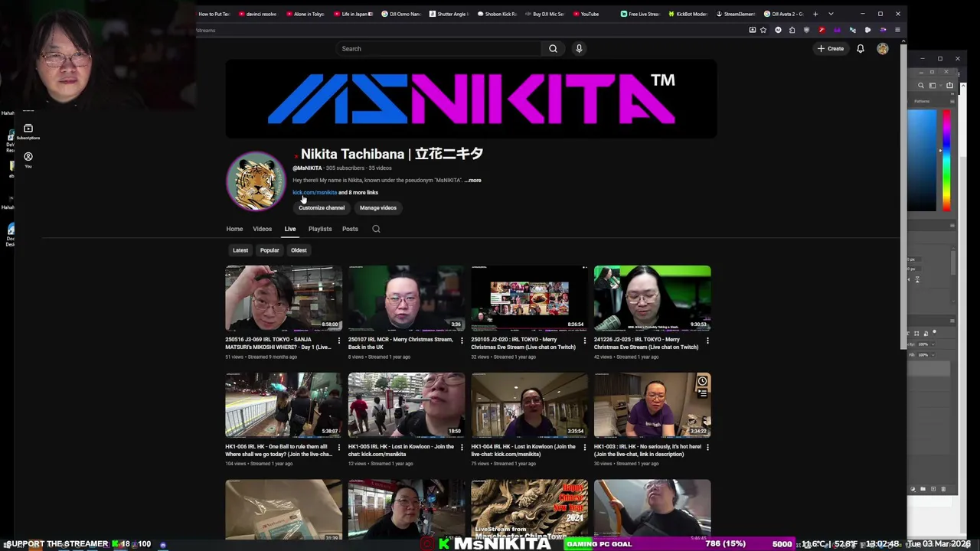Open the account avatar menu at top right

click(883, 49)
